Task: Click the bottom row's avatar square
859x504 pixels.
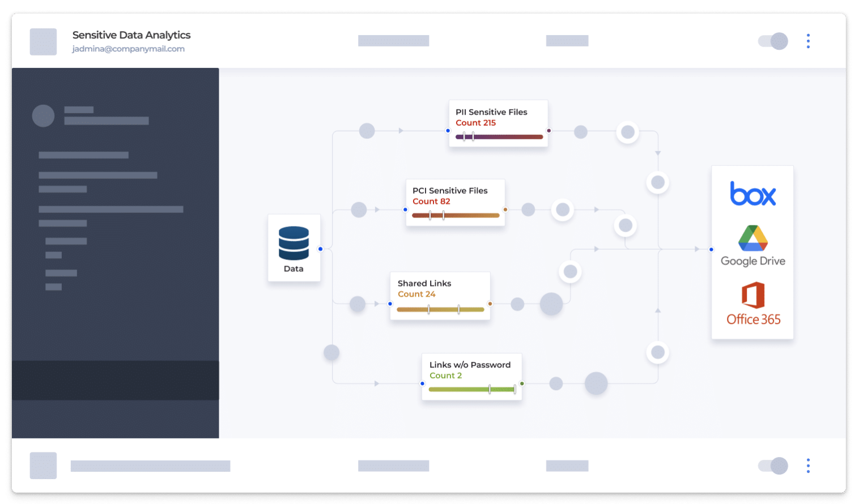Action: [43, 465]
